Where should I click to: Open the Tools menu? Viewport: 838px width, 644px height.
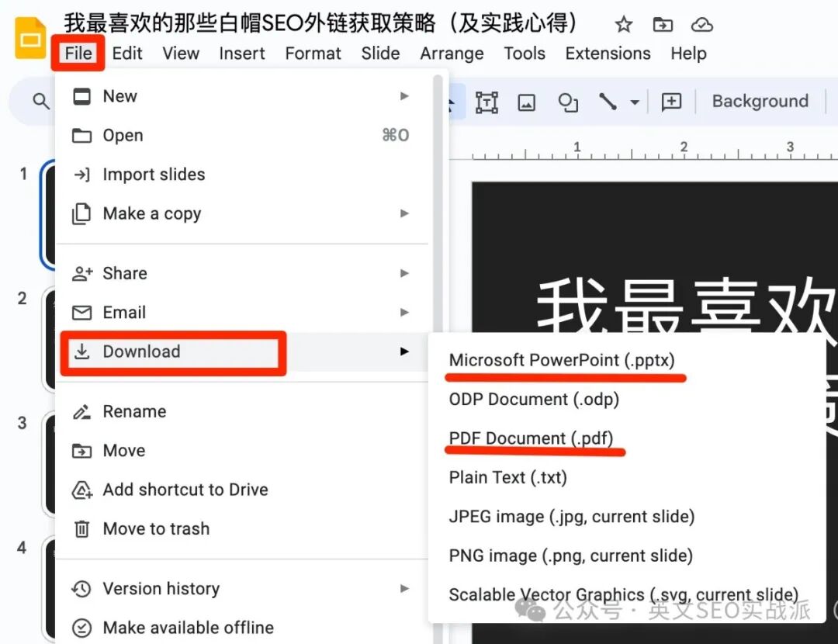coord(525,53)
